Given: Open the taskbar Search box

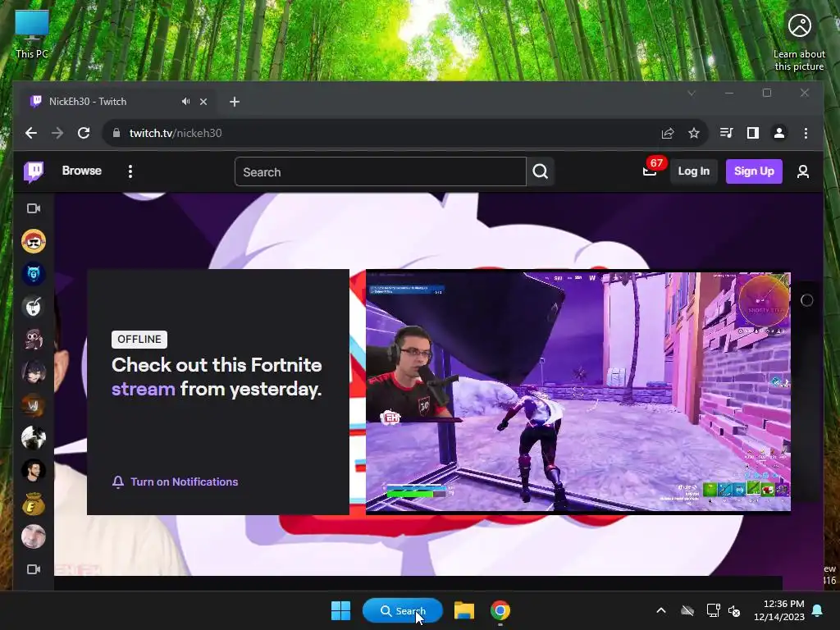Looking at the screenshot, I should pyautogui.click(x=402, y=610).
